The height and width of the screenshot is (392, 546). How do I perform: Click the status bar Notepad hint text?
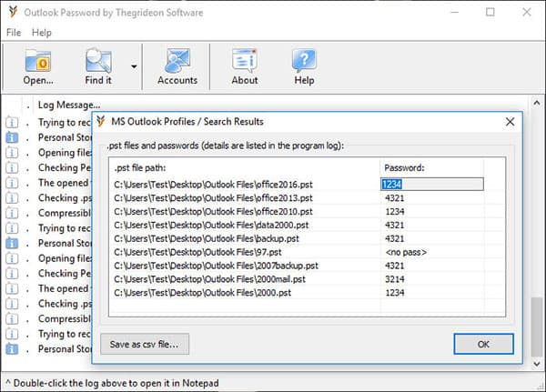pyautogui.click(x=112, y=383)
